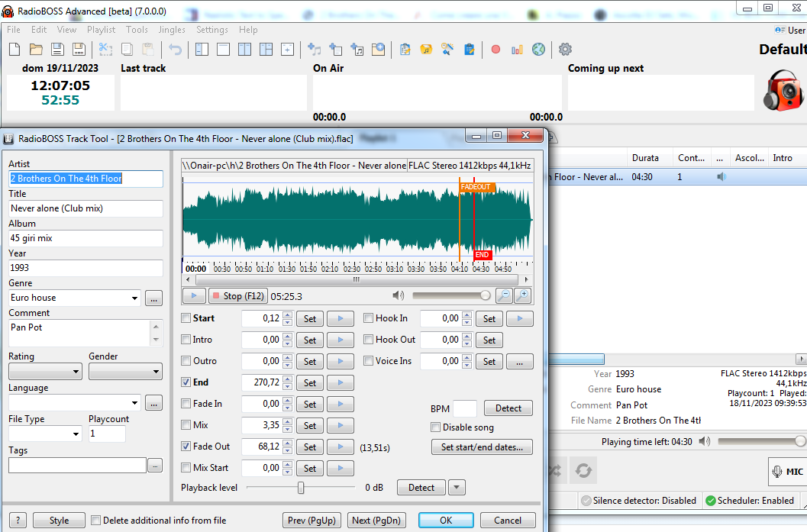Image resolution: width=807 pixels, height=532 pixels.
Task: Click the Open folder icon in the toolbar
Action: point(36,50)
